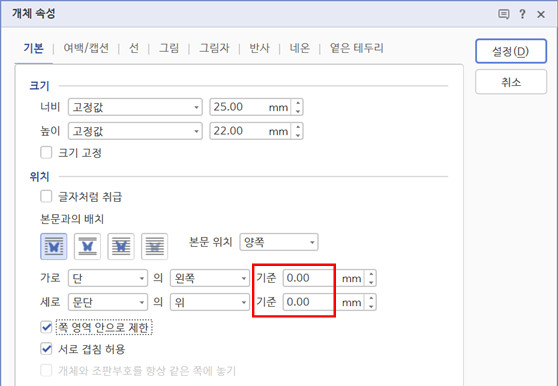The width and height of the screenshot is (558, 386).
Task: Increase 세로 offset with up stepper arrow
Action: tap(371, 298)
